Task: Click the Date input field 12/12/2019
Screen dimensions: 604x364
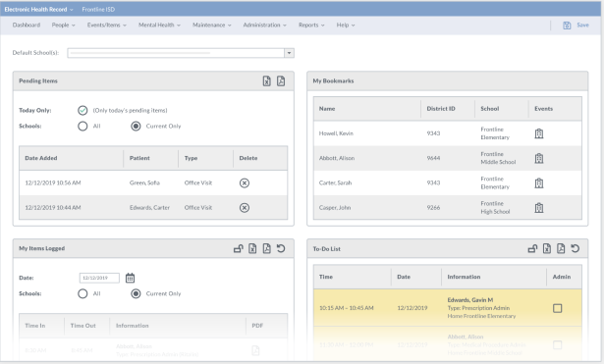Action: (99, 278)
